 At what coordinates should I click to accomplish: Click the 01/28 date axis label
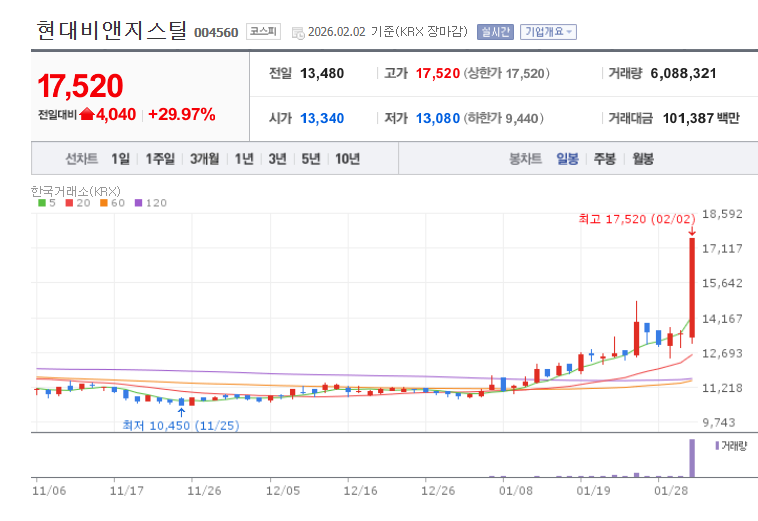671,491
